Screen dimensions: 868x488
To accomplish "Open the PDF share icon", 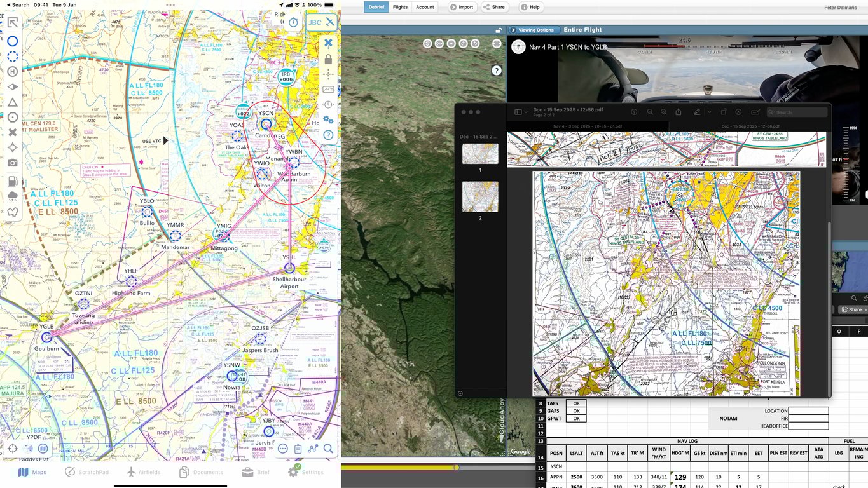I will (x=679, y=112).
